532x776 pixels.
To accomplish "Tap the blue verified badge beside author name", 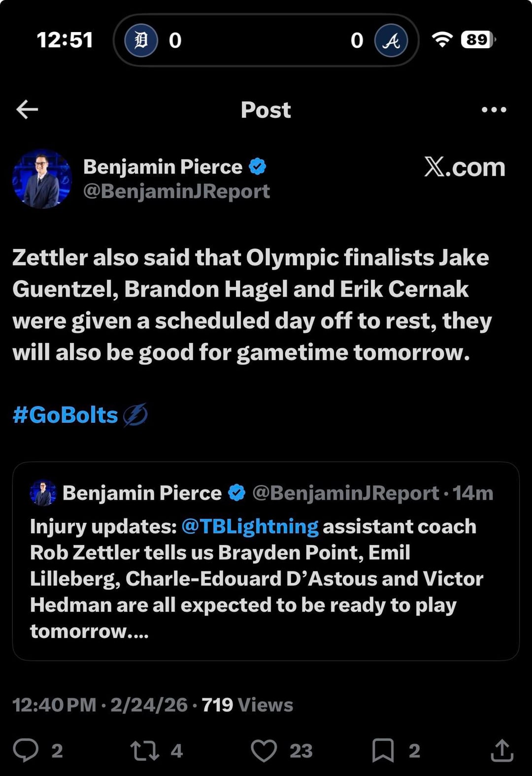I will 258,167.
